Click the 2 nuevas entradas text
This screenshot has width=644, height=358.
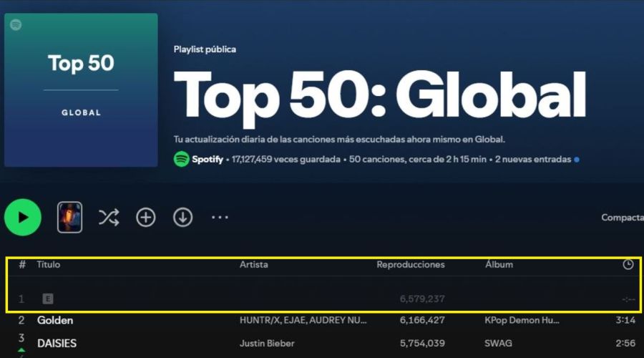533,159
